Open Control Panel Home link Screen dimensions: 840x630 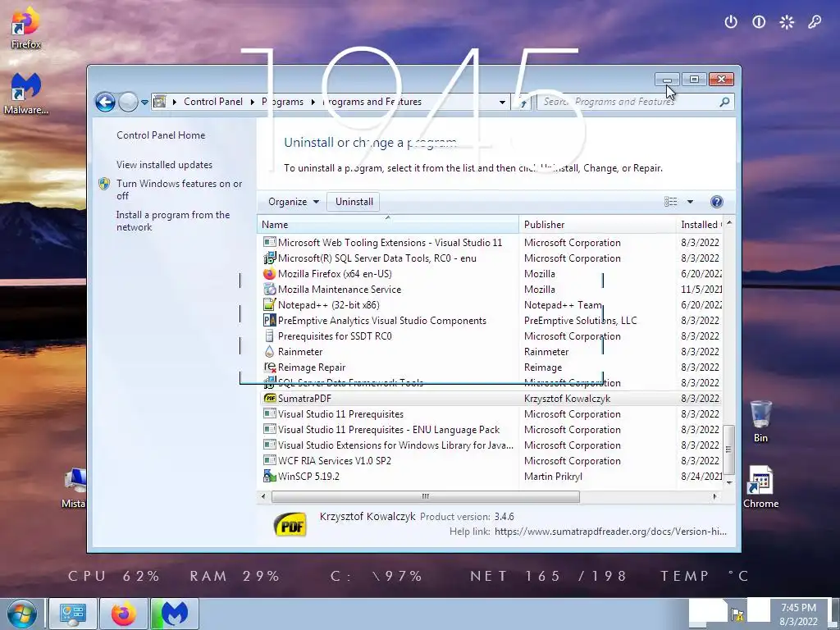pyautogui.click(x=161, y=135)
